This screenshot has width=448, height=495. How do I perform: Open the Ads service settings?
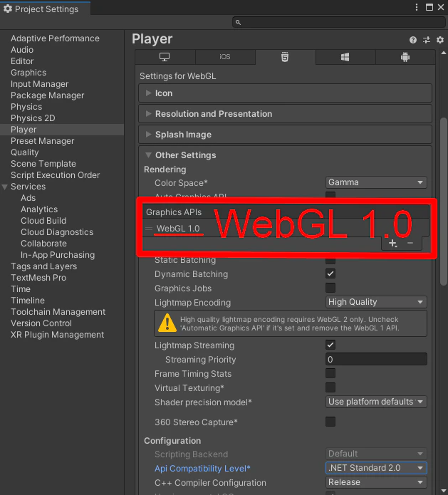tap(28, 198)
